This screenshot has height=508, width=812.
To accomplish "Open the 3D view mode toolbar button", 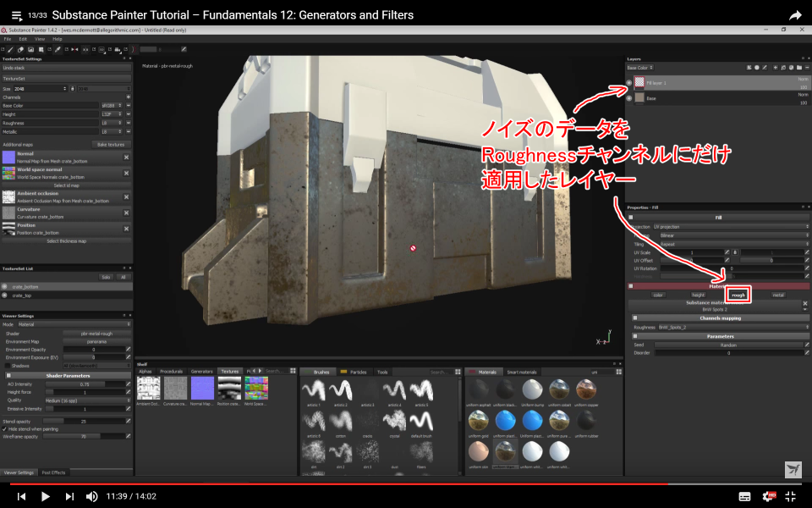I will pyautogui.click(x=101, y=49).
